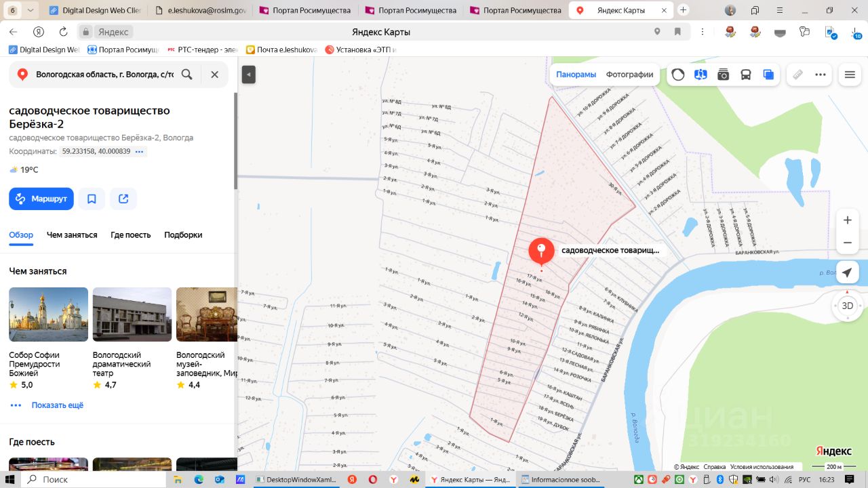This screenshot has height=488, width=868.
Task: Expand coordinates options with three dots
Action: [140, 151]
